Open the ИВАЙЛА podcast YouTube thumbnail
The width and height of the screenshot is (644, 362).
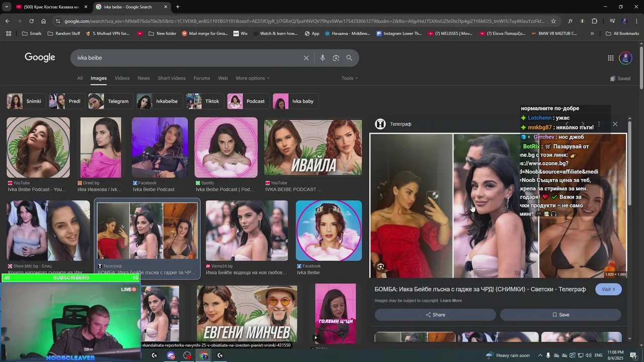click(313, 147)
